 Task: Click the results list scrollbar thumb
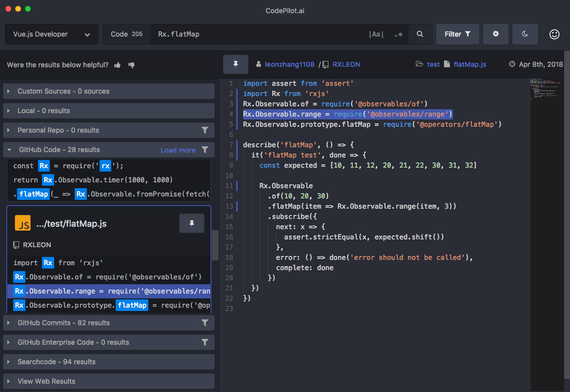point(215,245)
